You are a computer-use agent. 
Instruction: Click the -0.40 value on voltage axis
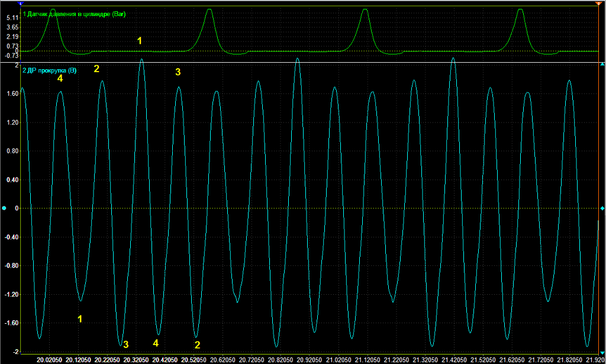(x=12, y=237)
